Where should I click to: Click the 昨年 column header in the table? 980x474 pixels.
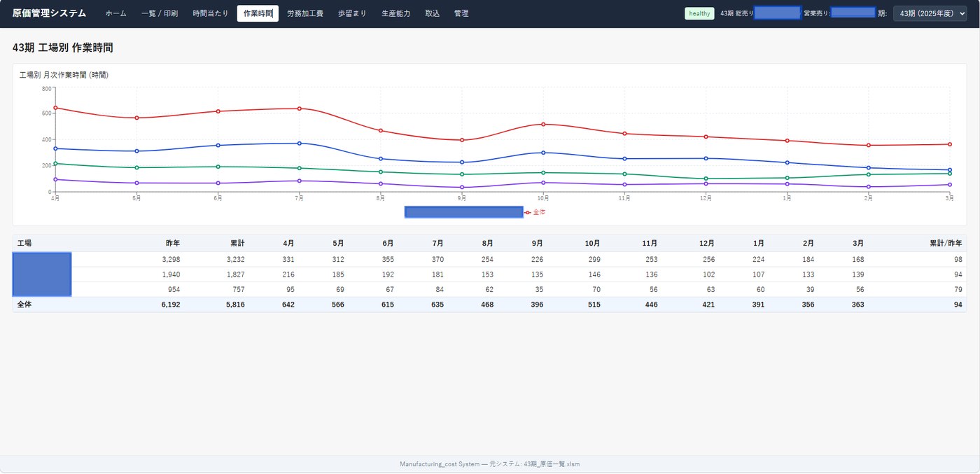pos(173,243)
